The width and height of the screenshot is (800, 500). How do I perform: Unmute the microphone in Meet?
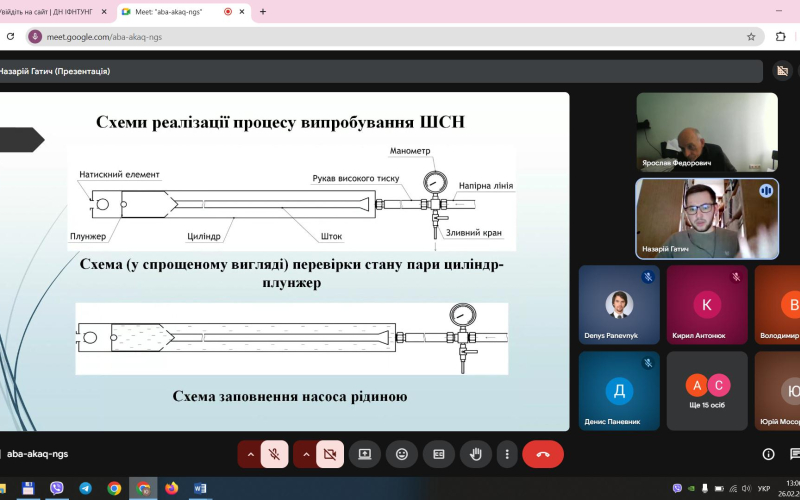(x=273, y=454)
